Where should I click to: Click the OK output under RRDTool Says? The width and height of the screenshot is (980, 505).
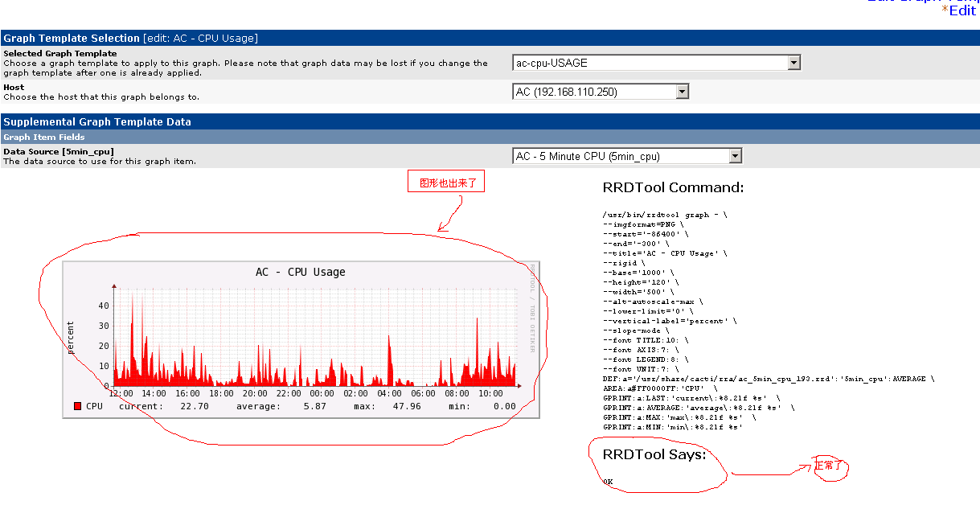tap(608, 482)
